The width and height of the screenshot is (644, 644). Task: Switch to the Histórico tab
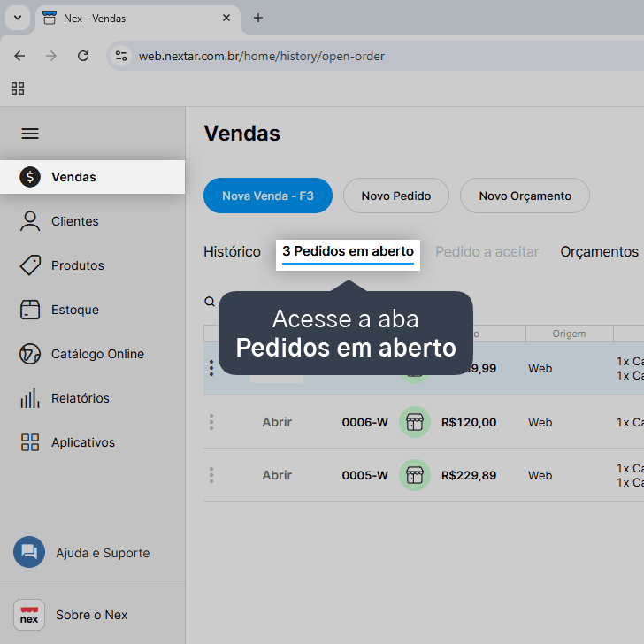(x=232, y=252)
